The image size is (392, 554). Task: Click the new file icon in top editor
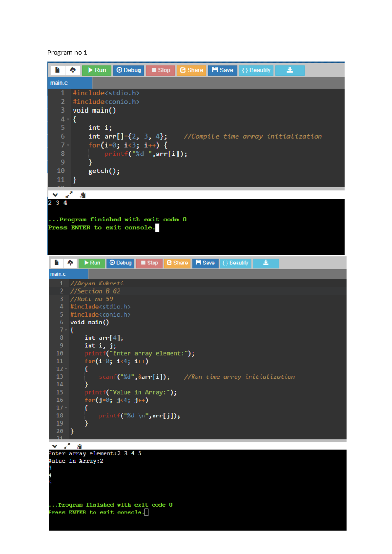pos(57,70)
